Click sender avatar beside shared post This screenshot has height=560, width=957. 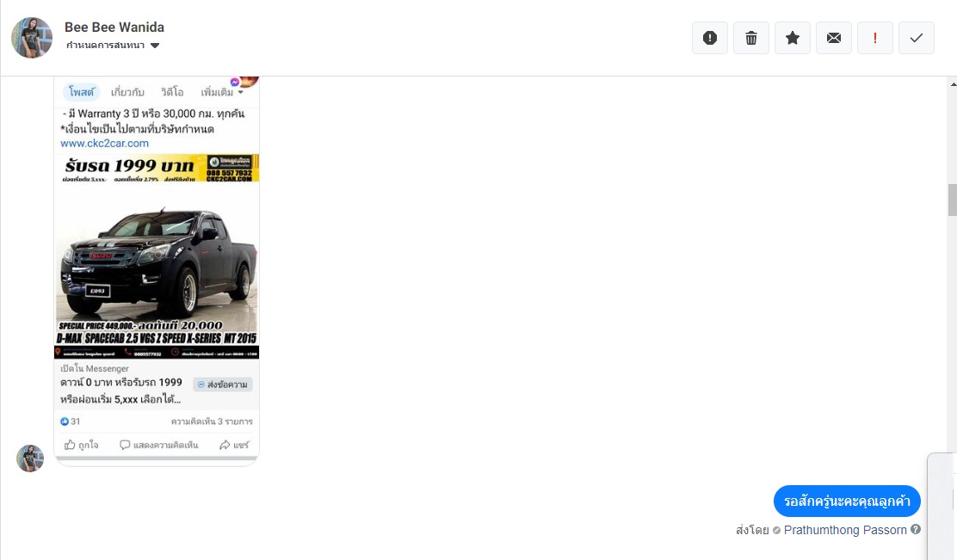tap(30, 458)
